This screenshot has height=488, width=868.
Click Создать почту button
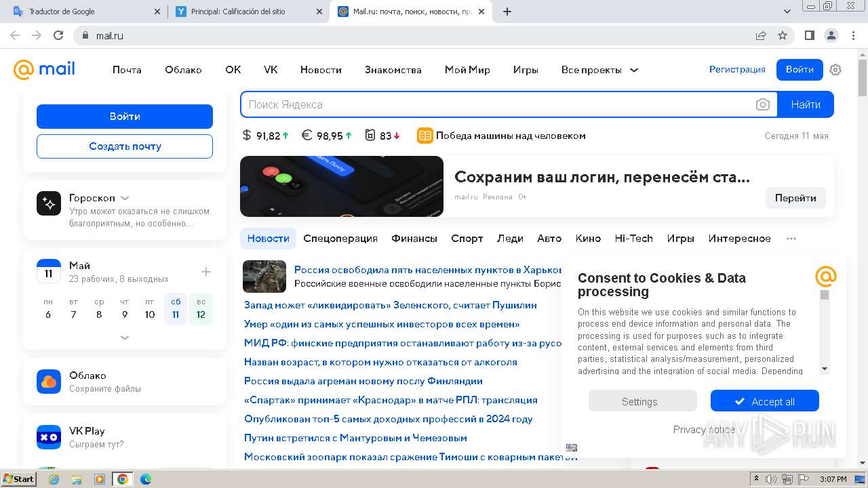(125, 146)
